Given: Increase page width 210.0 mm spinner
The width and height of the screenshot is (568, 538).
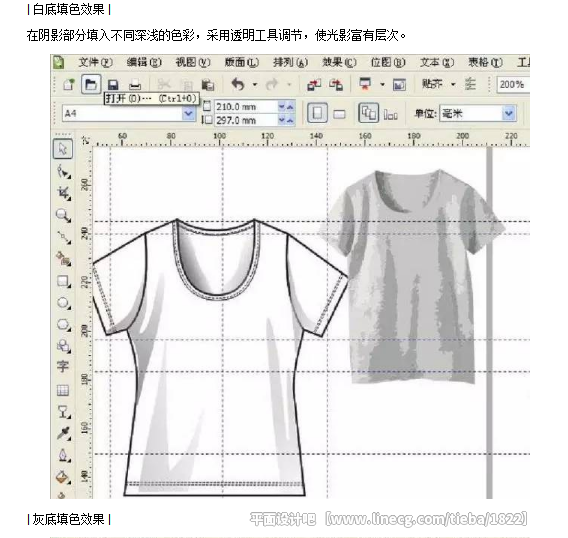Looking at the screenshot, I should point(290,107).
